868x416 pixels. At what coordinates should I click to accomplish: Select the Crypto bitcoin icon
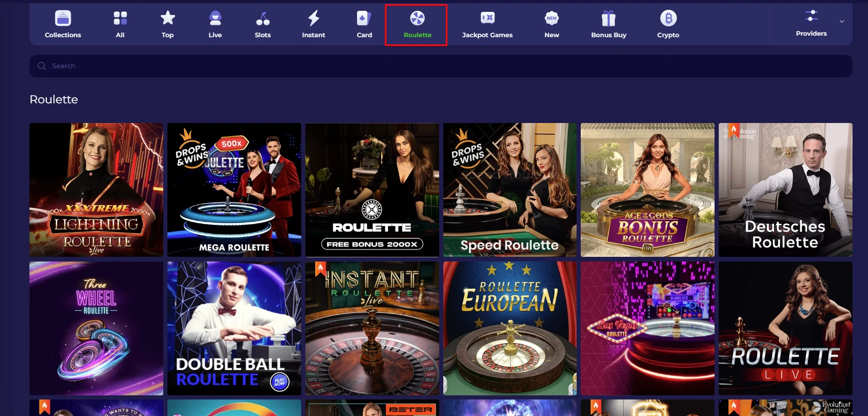pos(668,18)
